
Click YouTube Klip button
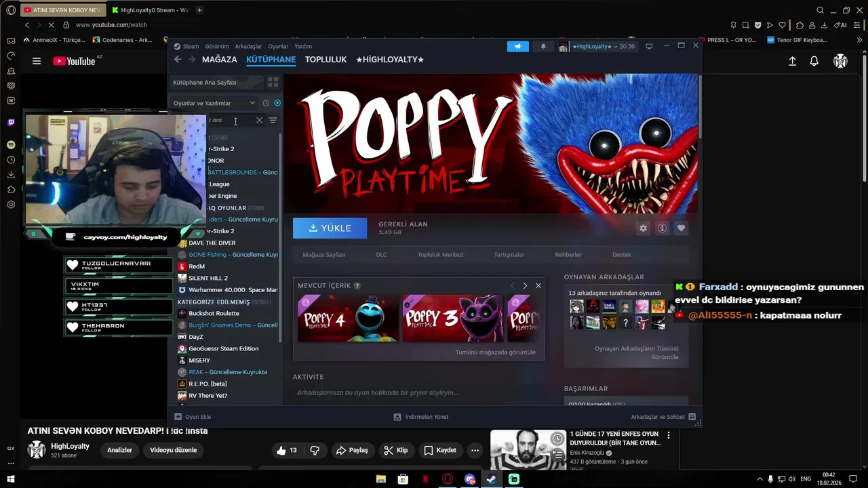coord(395,450)
